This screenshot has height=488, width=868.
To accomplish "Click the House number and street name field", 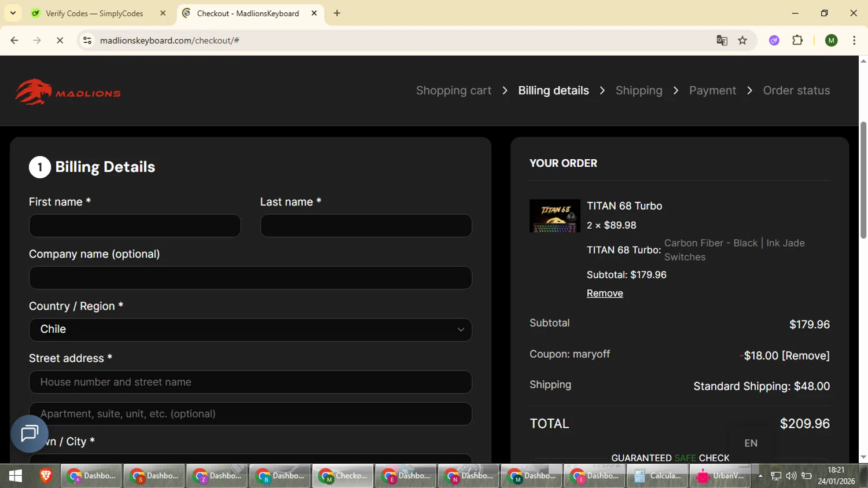I will [251, 382].
